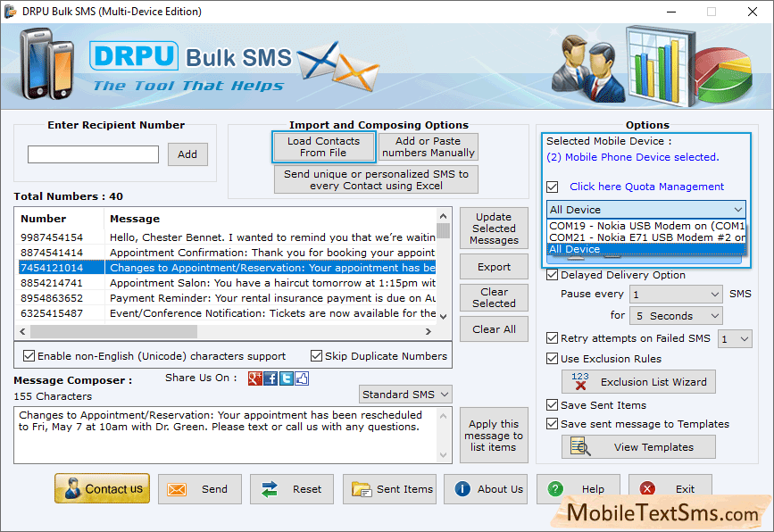Image resolution: width=774 pixels, height=532 pixels.
Task: Click Update Selected Messages button
Action: click(x=494, y=229)
